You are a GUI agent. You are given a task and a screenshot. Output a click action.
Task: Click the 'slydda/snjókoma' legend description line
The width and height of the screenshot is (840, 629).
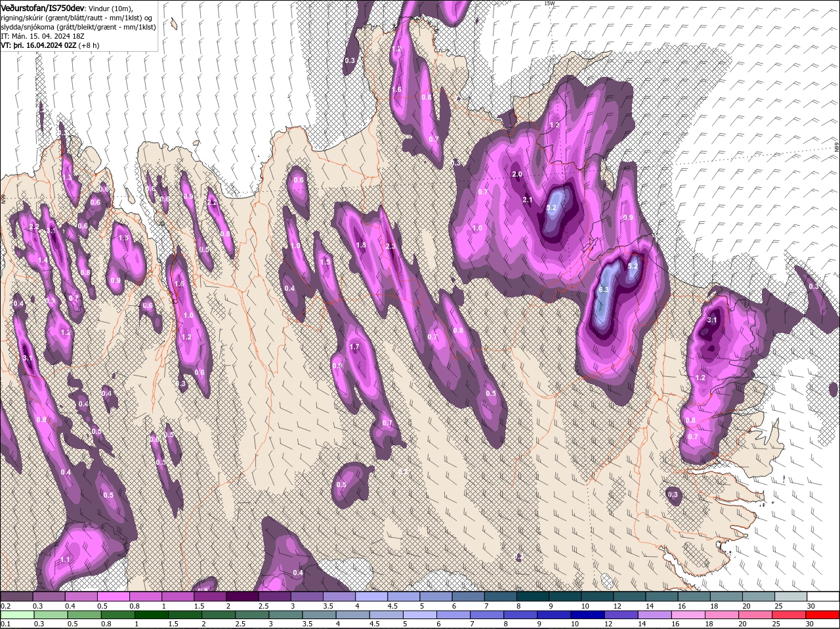[78, 27]
